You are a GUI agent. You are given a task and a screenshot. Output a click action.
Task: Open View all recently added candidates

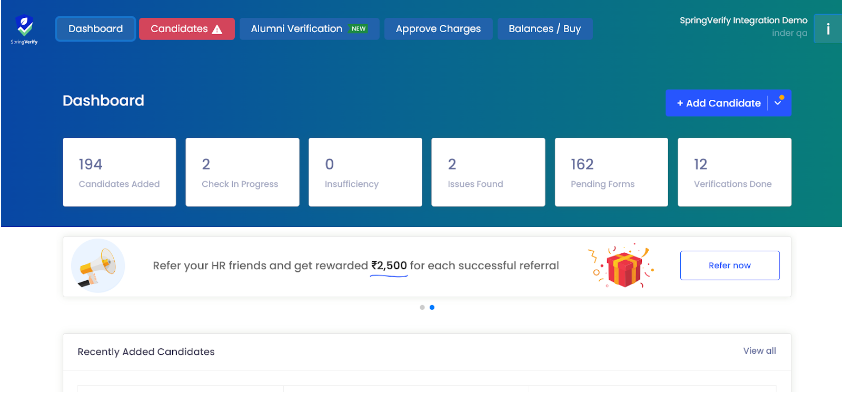pyautogui.click(x=759, y=351)
